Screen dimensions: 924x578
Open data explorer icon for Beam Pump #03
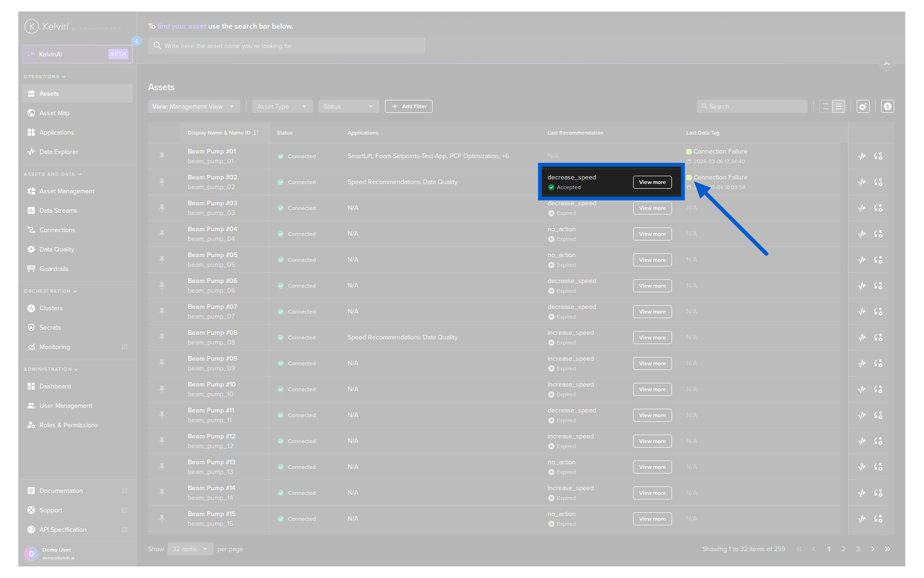click(x=861, y=208)
